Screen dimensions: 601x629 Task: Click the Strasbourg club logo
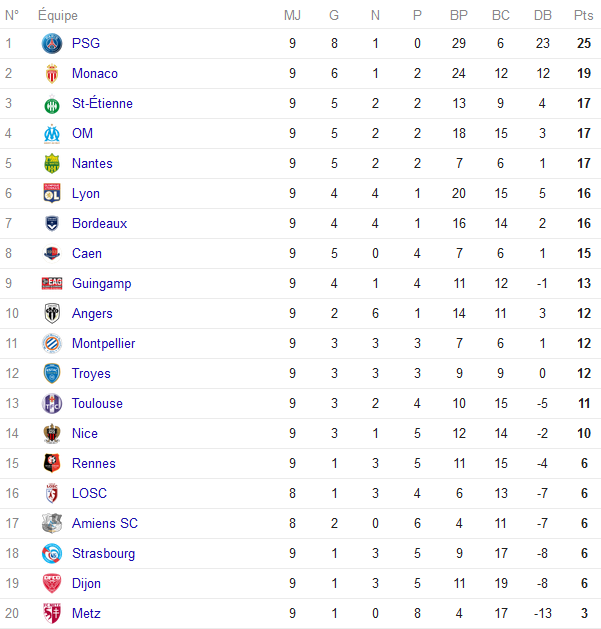pyautogui.click(x=52, y=554)
